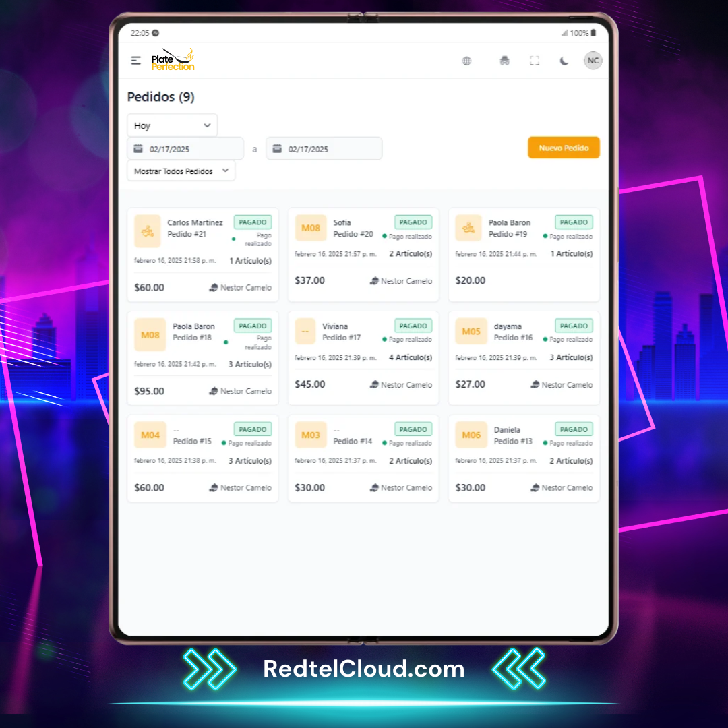
Task: Open the hamburger sidebar menu
Action: [x=135, y=61]
